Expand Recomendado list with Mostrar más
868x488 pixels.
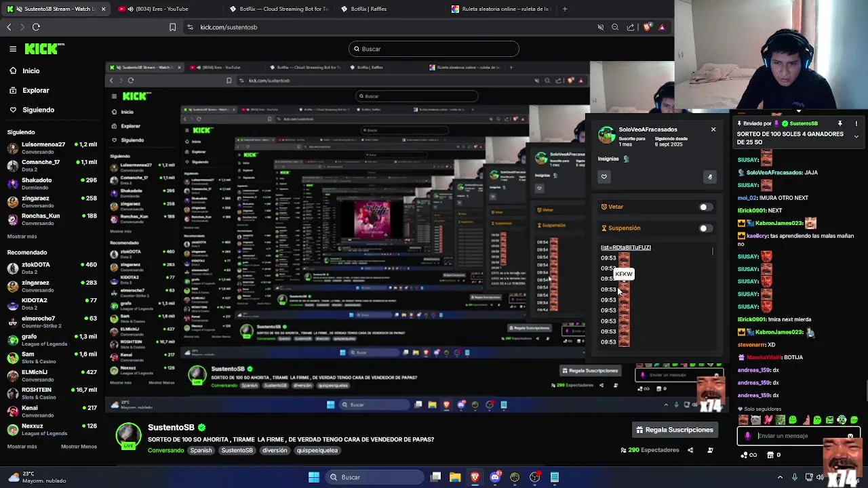click(x=22, y=447)
